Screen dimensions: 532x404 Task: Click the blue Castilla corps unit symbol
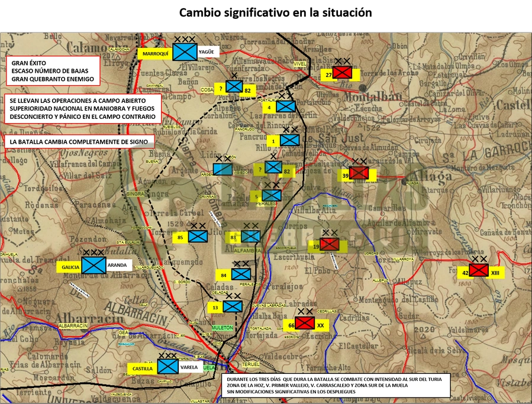(167, 366)
